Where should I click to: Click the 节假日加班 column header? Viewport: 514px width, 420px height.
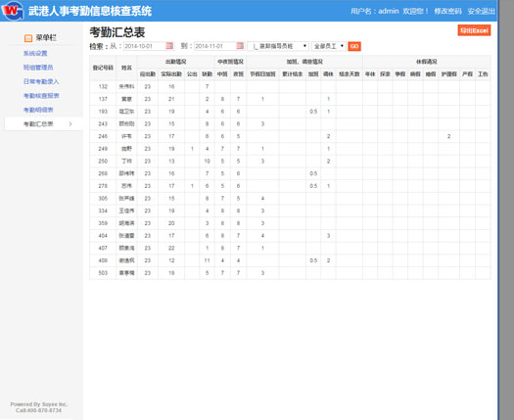coord(263,74)
